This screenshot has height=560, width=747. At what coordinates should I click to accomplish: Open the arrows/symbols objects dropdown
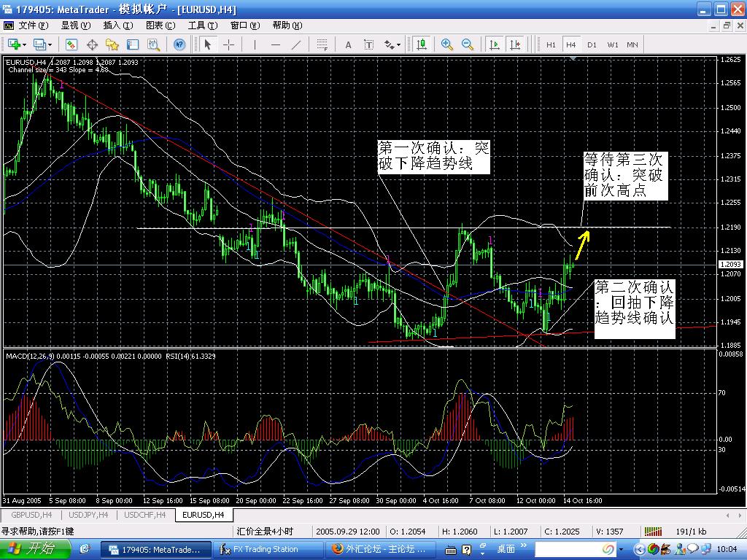[x=392, y=44]
